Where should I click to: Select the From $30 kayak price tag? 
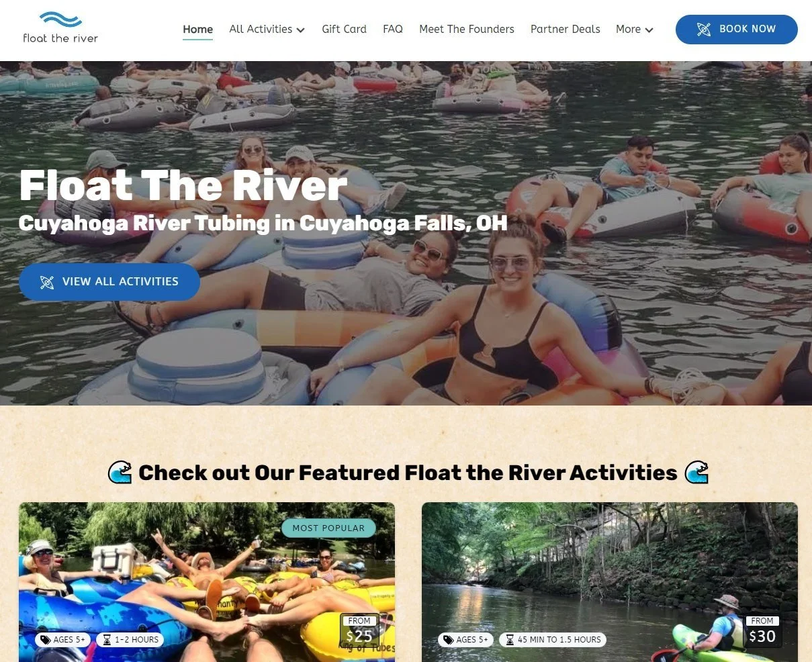[x=762, y=631]
